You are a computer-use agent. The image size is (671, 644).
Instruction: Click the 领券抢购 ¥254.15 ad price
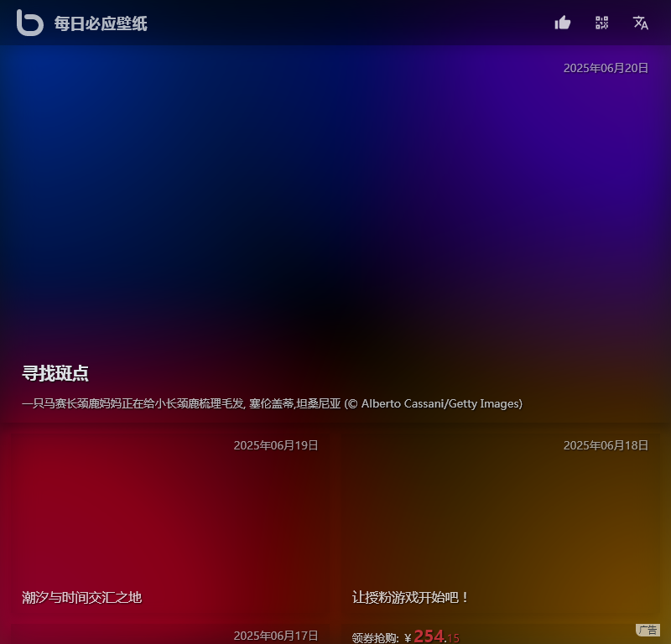coord(406,636)
